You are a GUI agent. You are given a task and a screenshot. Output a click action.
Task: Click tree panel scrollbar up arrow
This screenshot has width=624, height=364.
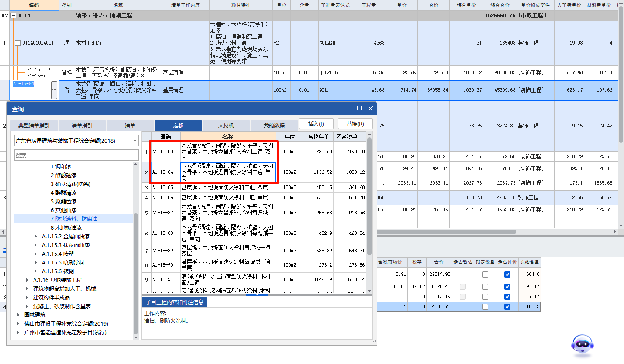(x=136, y=165)
